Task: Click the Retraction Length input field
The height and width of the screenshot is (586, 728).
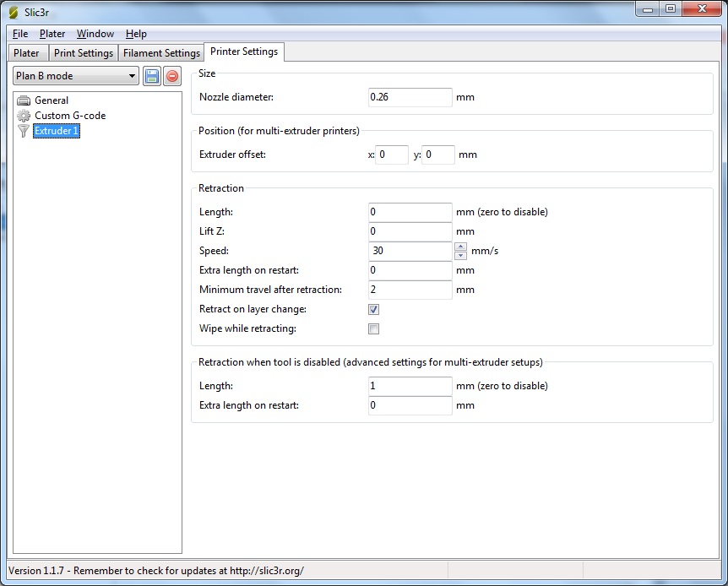Action: (x=410, y=212)
